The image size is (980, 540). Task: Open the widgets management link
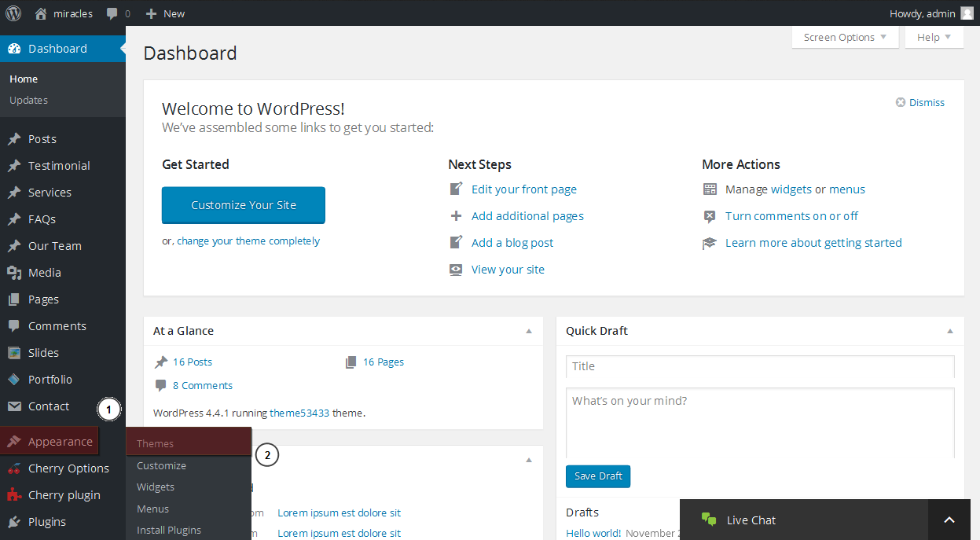[791, 189]
